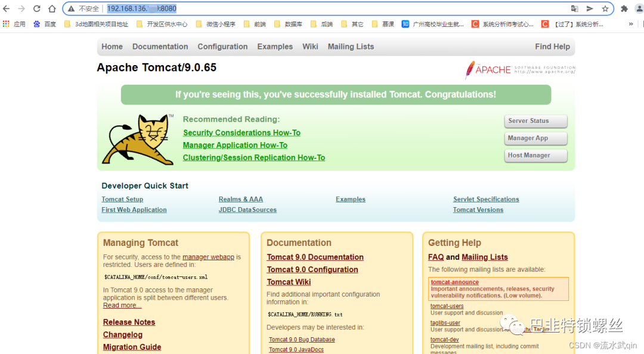The height and width of the screenshot is (354, 644).
Task: Go back with the browser back arrow
Action: point(6,8)
